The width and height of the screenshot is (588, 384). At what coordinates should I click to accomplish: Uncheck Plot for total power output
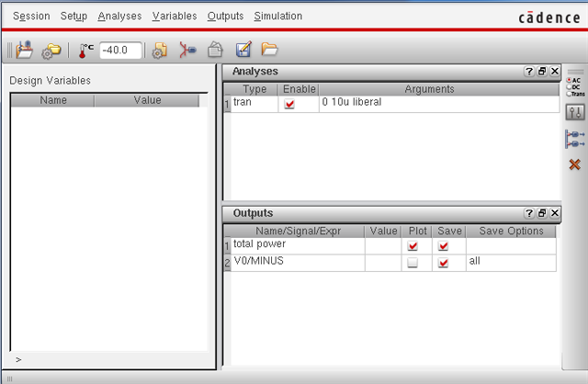pos(413,246)
